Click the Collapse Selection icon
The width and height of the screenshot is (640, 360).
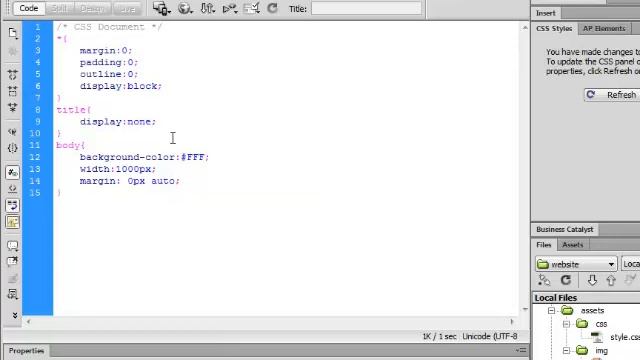point(13,91)
